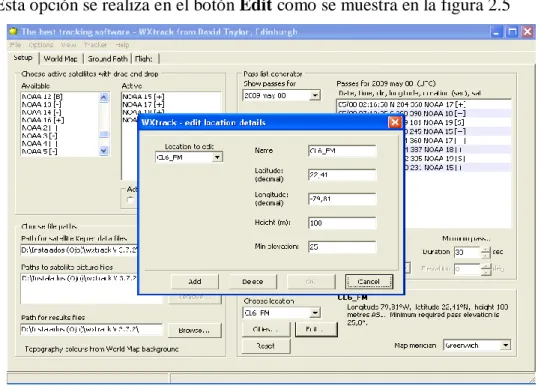541x389 pixels.
Task: Click the WXtrack app icon in title bar
Action: 13,31
